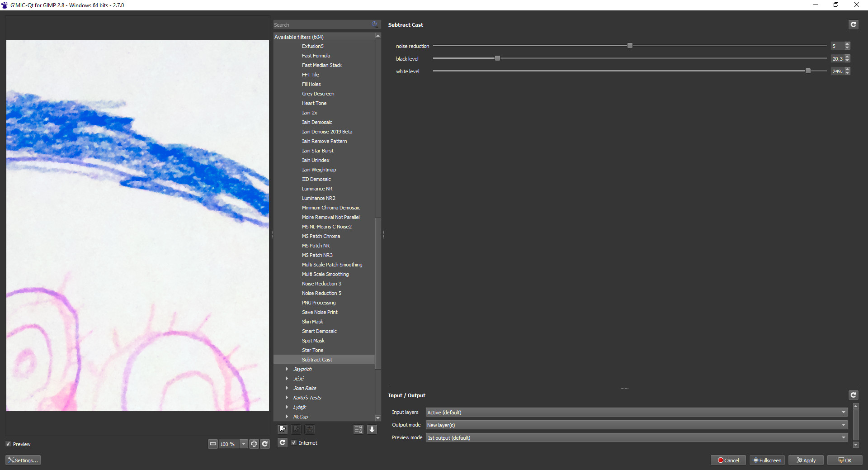868x470 pixels.
Task: Select the Iain Star Burst filter
Action: 317,151
